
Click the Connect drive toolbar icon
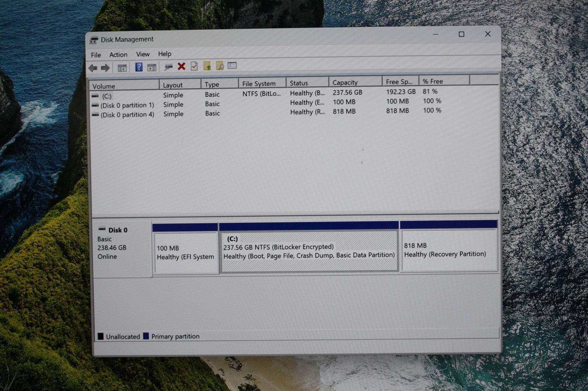[168, 67]
